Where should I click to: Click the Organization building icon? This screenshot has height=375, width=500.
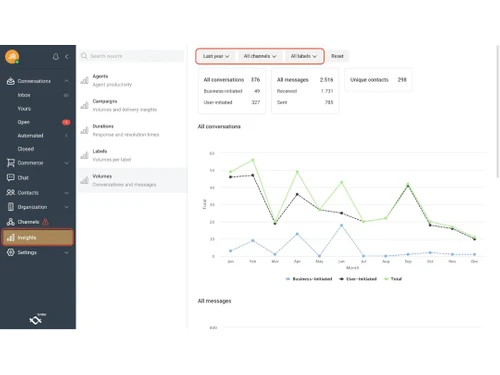pyautogui.click(x=11, y=207)
